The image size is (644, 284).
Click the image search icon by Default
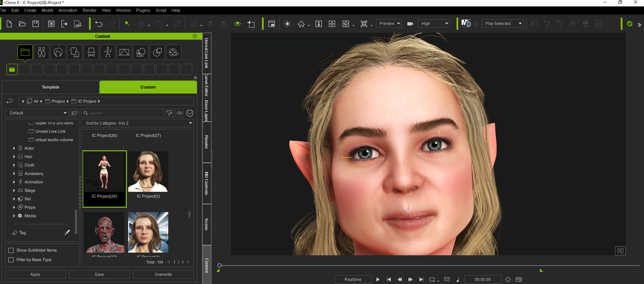tap(75, 113)
